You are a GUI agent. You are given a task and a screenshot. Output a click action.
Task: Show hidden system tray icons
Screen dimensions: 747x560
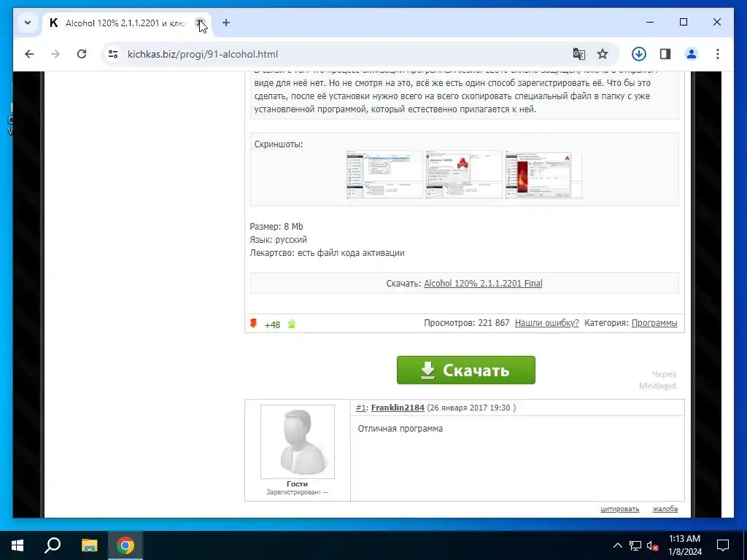pos(617,545)
